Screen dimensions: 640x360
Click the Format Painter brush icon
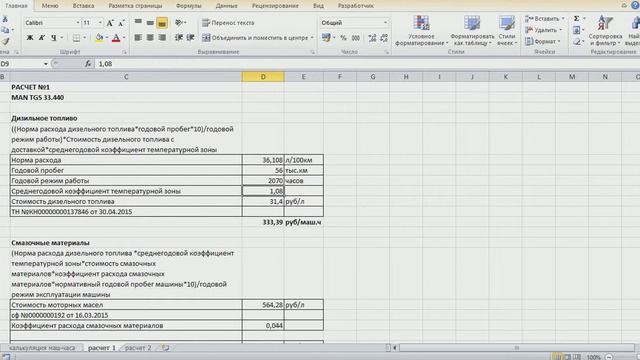click(x=5, y=42)
